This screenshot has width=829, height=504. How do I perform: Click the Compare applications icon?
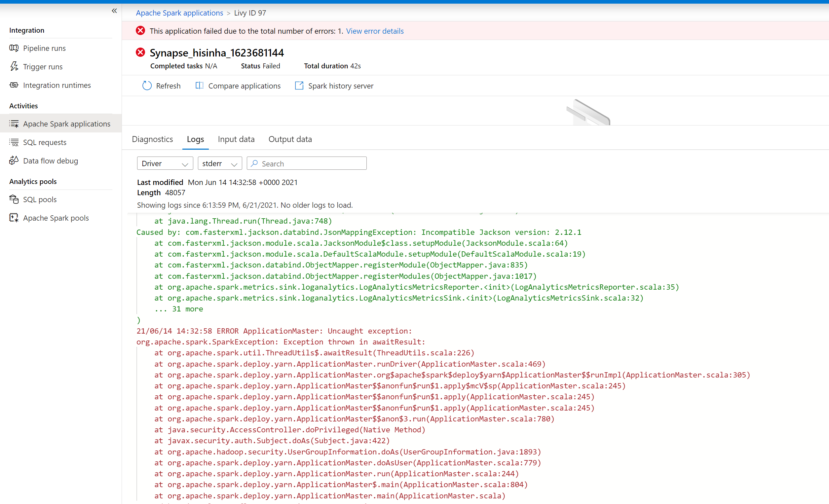[x=200, y=86]
